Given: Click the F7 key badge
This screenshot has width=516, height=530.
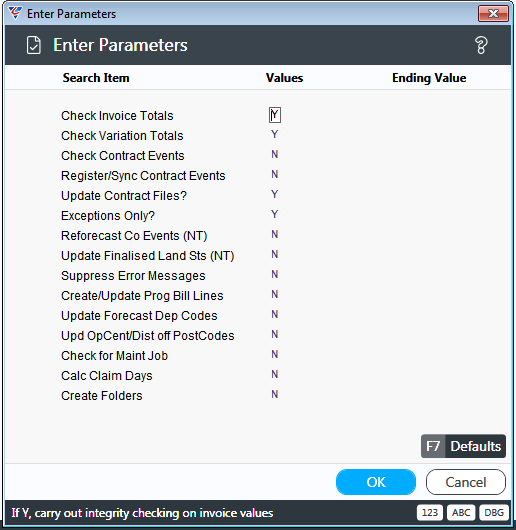Looking at the screenshot, I should click(x=433, y=446).
